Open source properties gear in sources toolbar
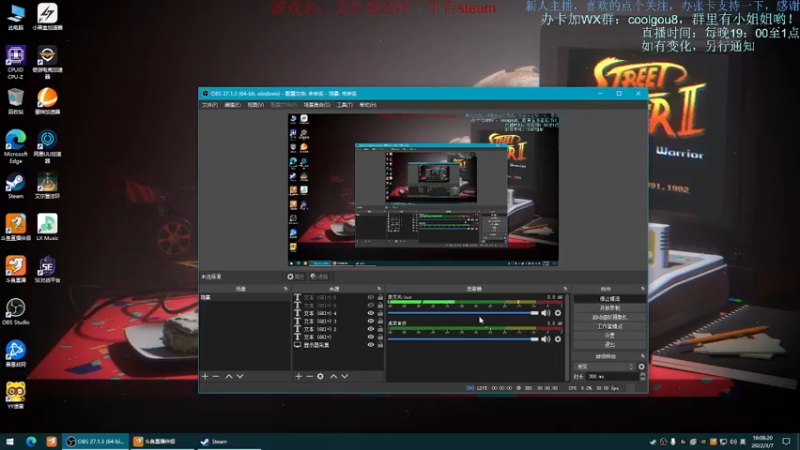The width and height of the screenshot is (800, 450). coord(320,377)
